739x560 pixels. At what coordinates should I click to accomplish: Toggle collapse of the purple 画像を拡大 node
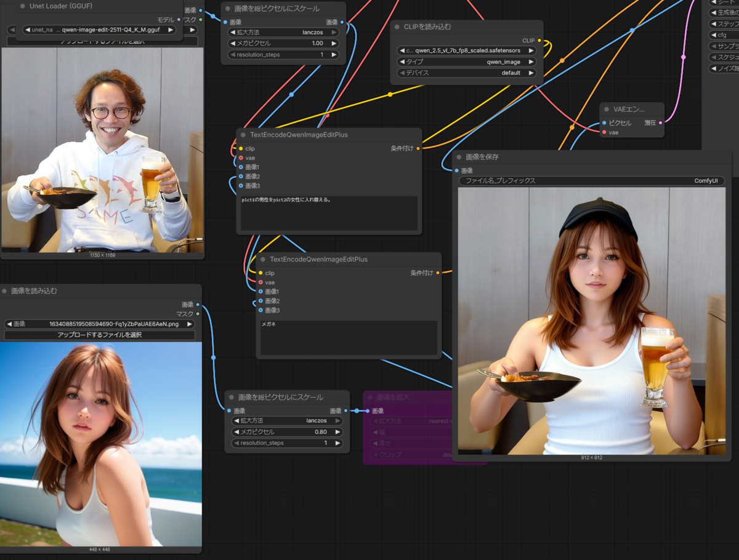point(369,398)
